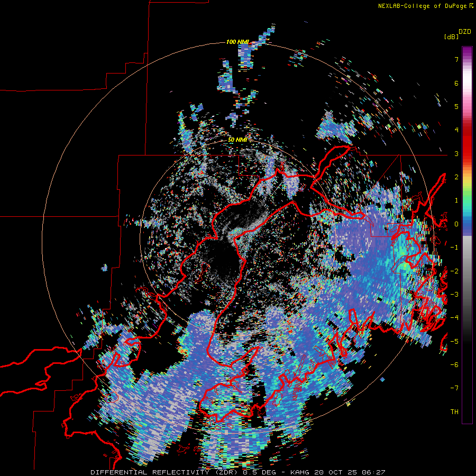Click the 2 value on the scale
Image resolution: width=476 pixels, height=476 pixels.
(456, 177)
